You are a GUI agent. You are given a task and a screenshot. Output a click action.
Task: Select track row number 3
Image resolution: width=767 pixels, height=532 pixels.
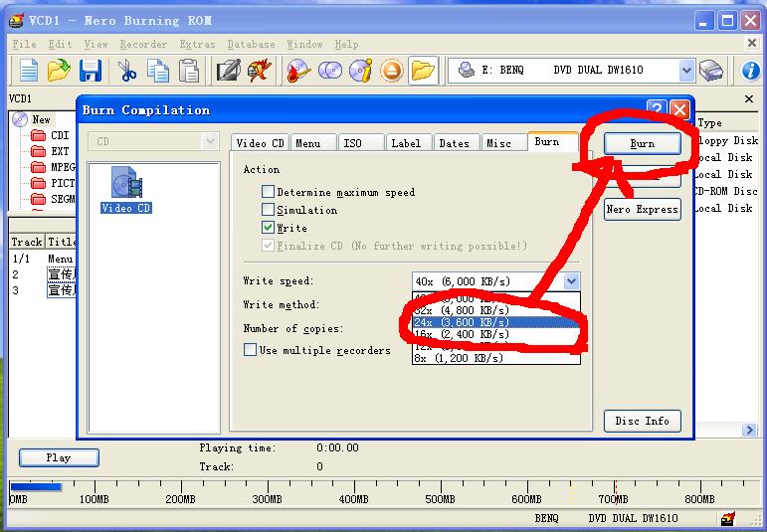(43, 290)
